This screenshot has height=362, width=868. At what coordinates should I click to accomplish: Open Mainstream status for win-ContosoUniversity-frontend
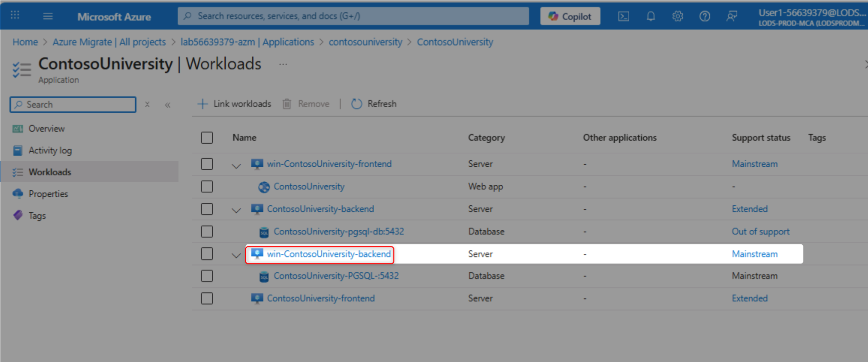(754, 164)
